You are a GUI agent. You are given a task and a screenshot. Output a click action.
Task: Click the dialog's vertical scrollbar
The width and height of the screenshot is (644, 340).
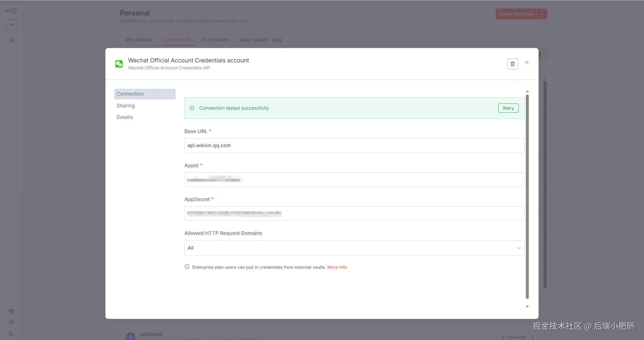527,197
